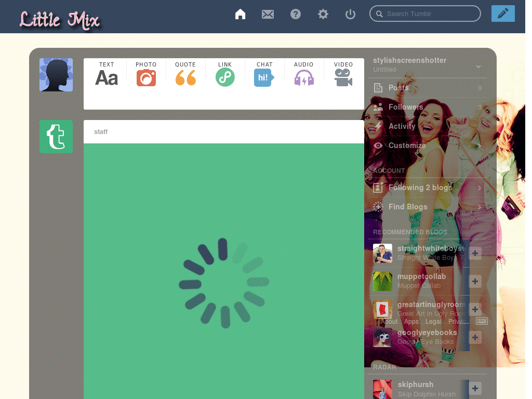Open the Activity menu item

[428, 126]
